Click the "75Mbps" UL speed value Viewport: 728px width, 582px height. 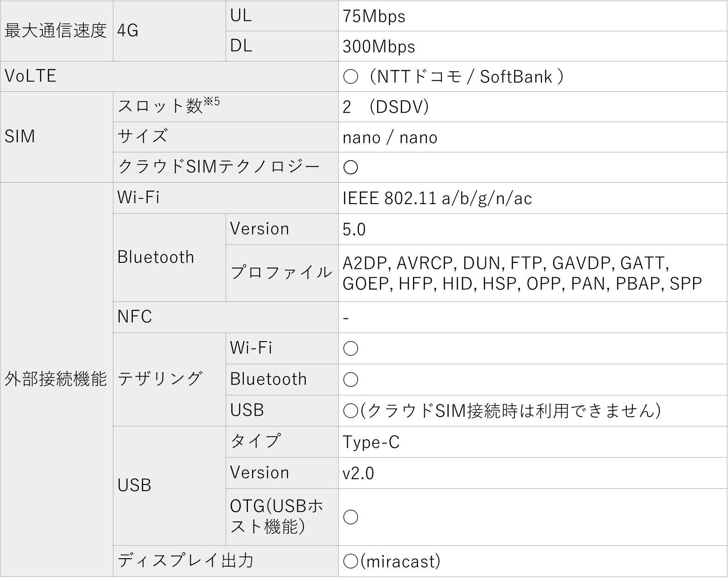point(374,16)
